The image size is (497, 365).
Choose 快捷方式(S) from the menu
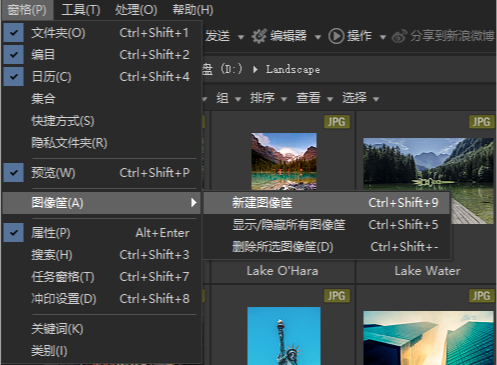pyautogui.click(x=101, y=121)
